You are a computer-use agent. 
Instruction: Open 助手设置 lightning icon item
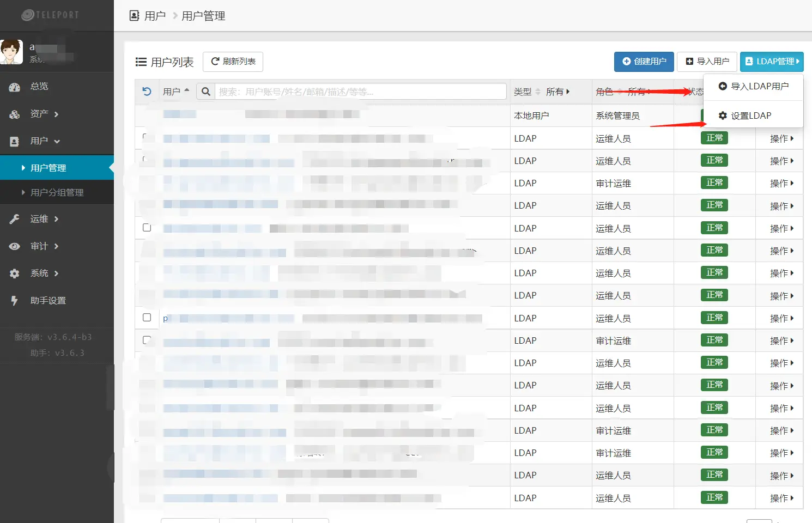pos(15,301)
